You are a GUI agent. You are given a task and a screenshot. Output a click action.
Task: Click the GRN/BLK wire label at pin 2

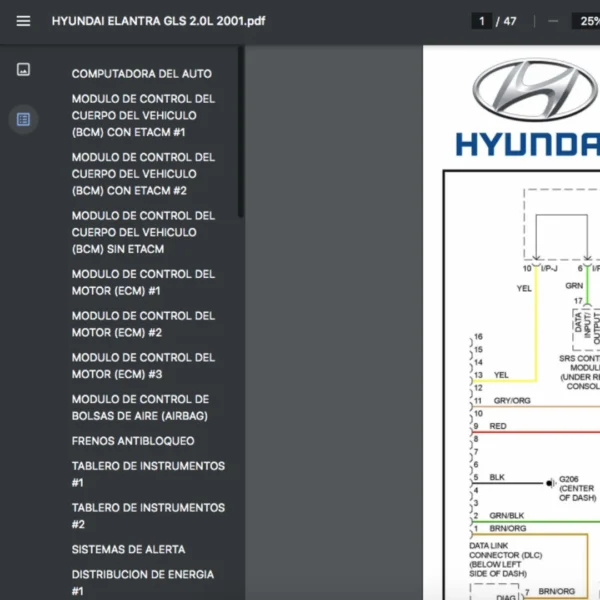(507, 515)
